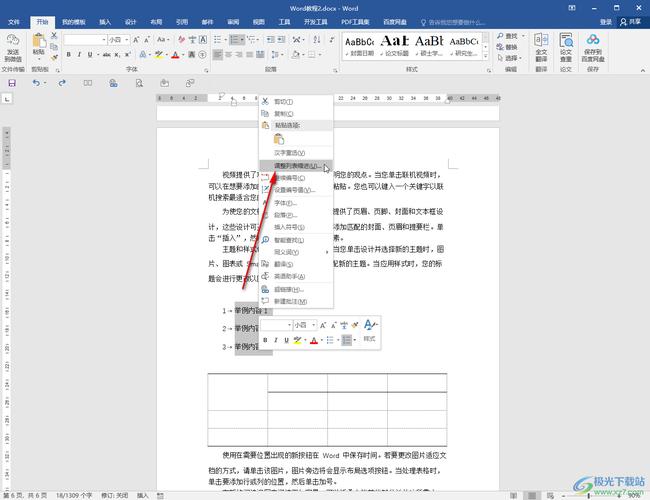
Task: Click the Increase Indent icon in the ribbon
Action: pos(281,40)
